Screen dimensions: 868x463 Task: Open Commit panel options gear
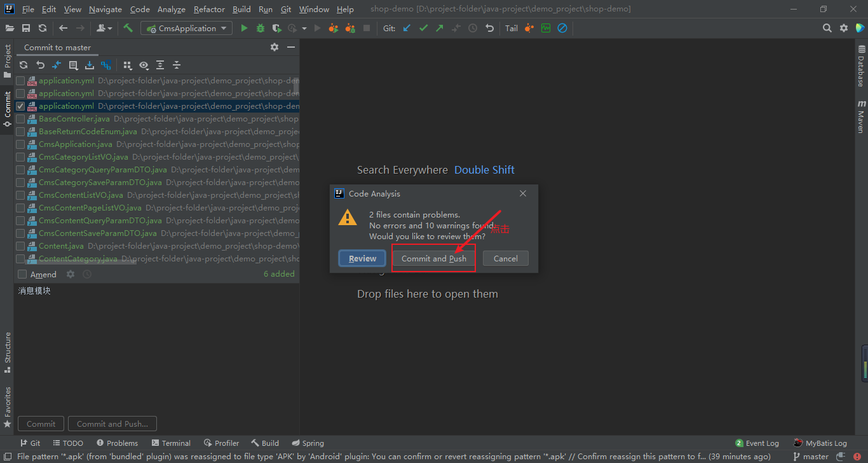pos(275,47)
